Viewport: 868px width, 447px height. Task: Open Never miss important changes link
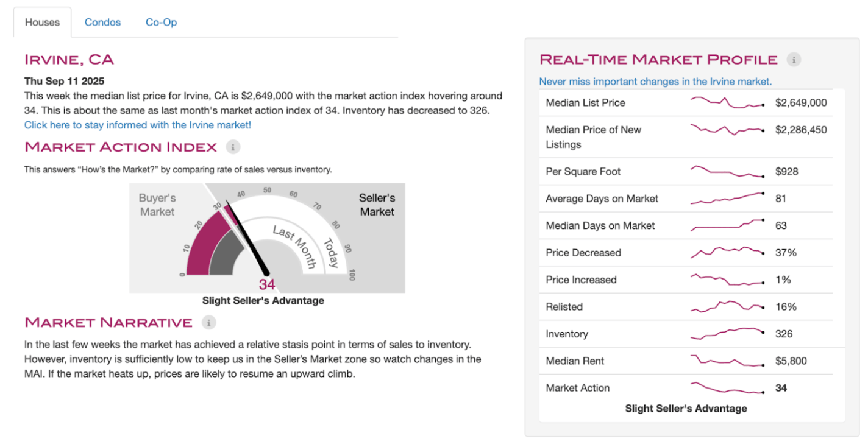[x=655, y=82]
